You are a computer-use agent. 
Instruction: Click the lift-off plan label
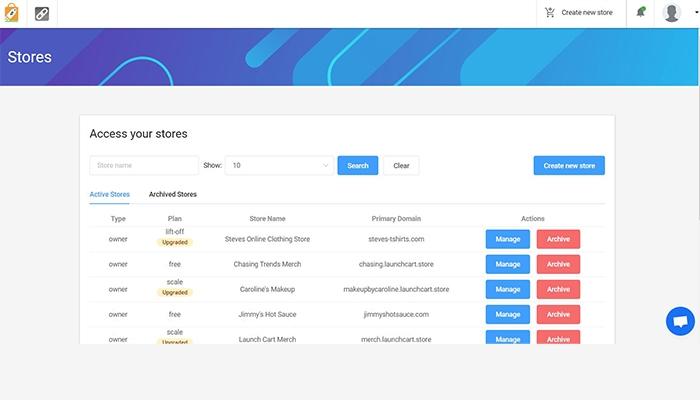tap(175, 232)
